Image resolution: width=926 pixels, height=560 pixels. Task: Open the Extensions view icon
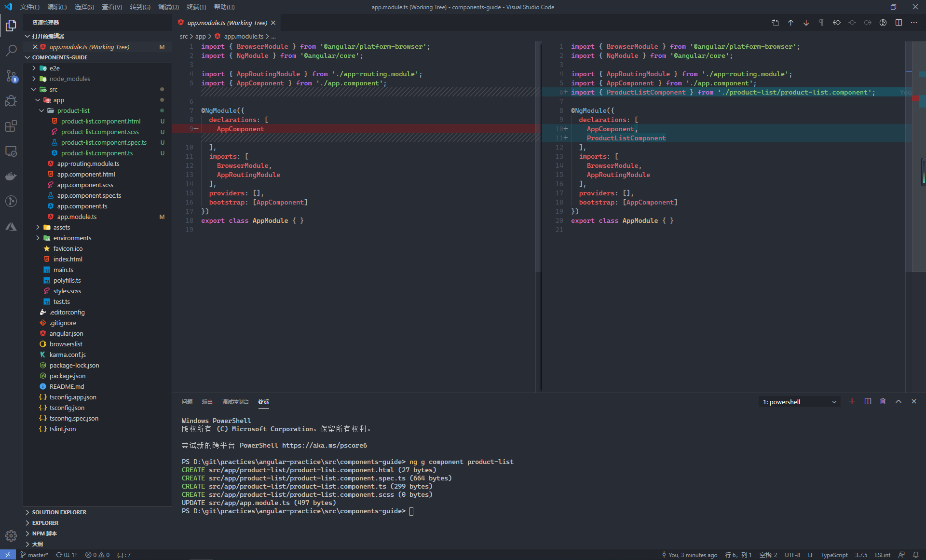pos(11,126)
